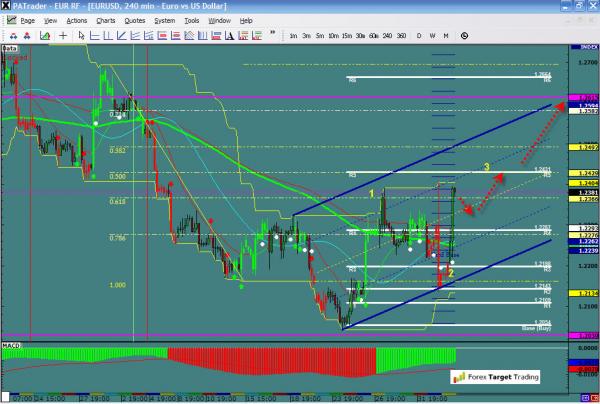Select the parallel channel lines tool
The width and height of the screenshot is (600, 404).
[189, 36]
